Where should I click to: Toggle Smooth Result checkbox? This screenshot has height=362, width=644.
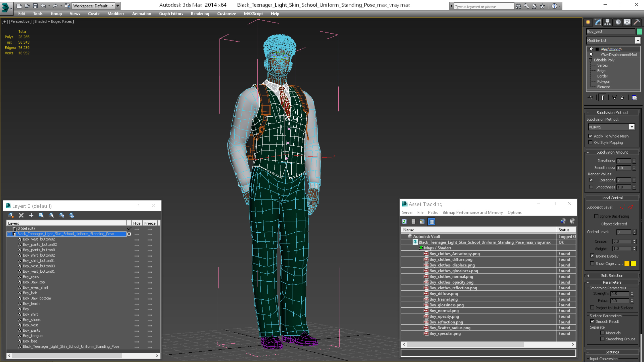tap(592, 321)
